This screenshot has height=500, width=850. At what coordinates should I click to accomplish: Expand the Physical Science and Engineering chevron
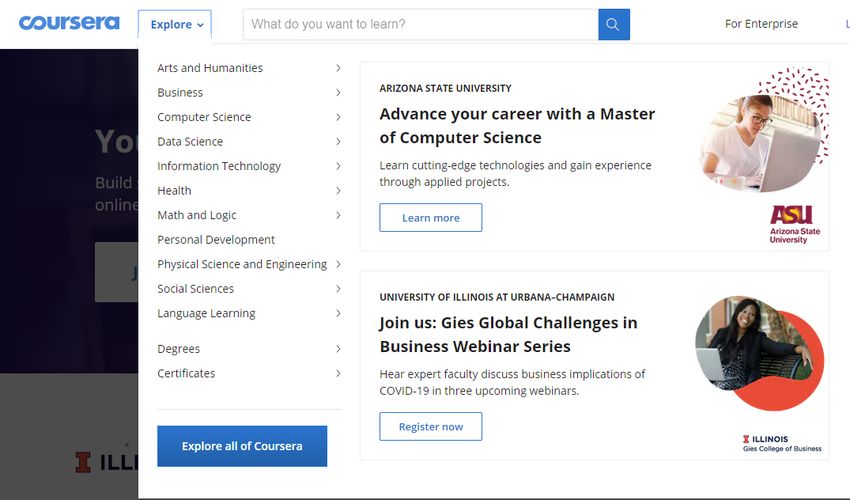338,264
